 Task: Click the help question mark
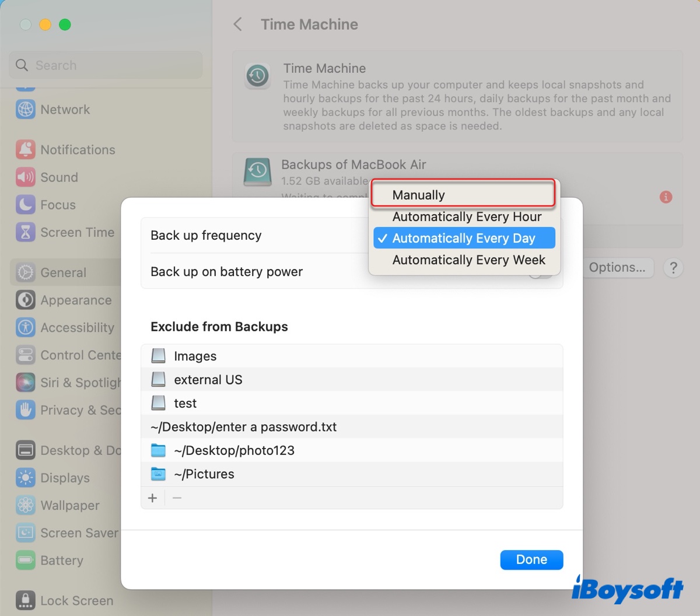(x=673, y=268)
